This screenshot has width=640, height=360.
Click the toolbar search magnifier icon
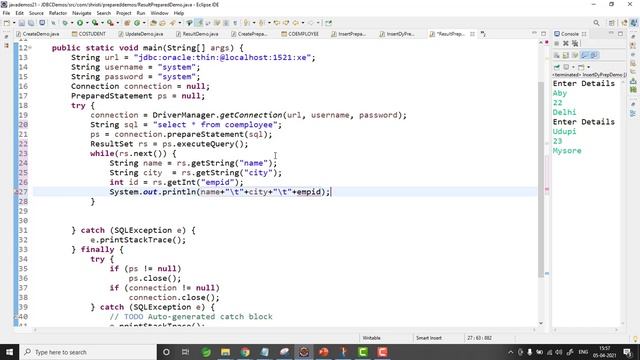tap(596, 23)
